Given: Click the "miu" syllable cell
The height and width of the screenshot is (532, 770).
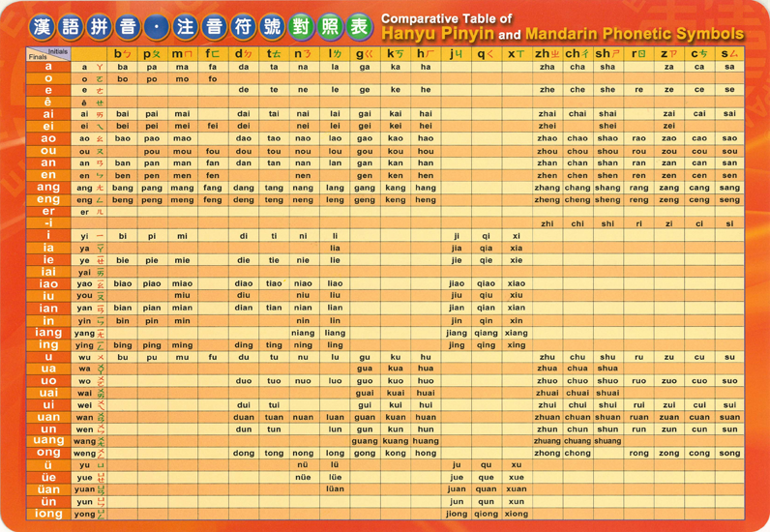Looking at the screenshot, I should 182,295.
